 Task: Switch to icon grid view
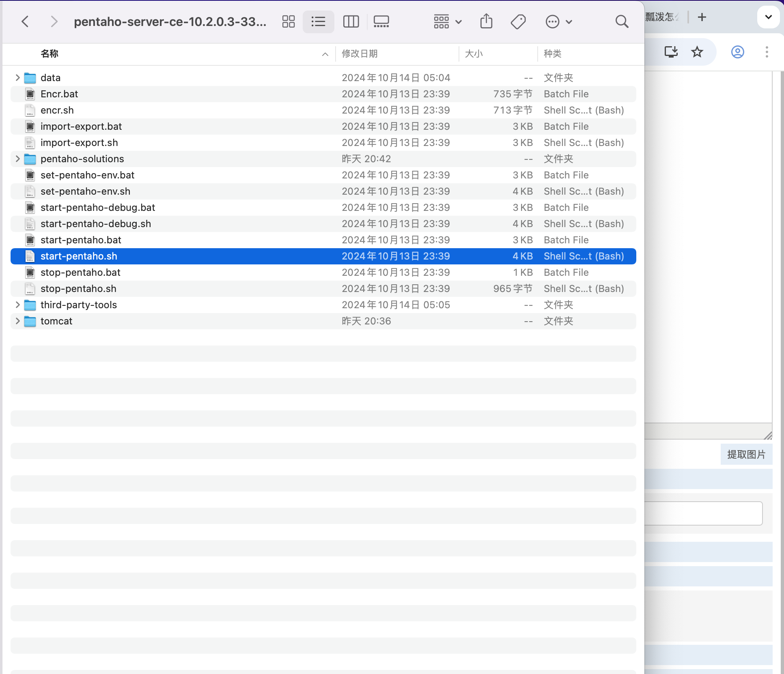pyautogui.click(x=288, y=21)
